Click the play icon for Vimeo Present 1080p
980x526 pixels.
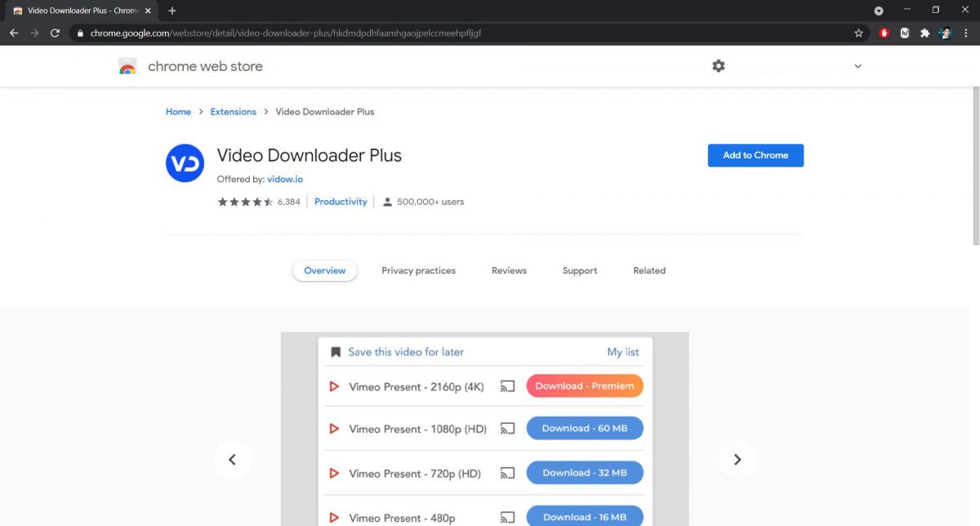(x=334, y=428)
